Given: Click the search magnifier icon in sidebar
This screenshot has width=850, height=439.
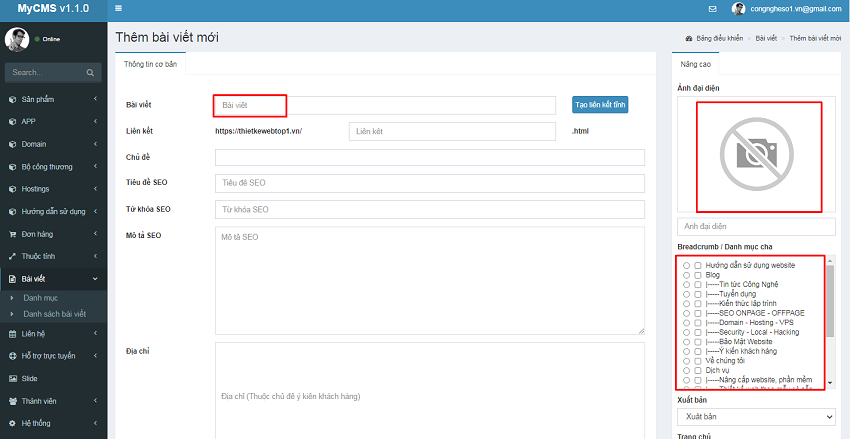Looking at the screenshot, I should [x=90, y=72].
